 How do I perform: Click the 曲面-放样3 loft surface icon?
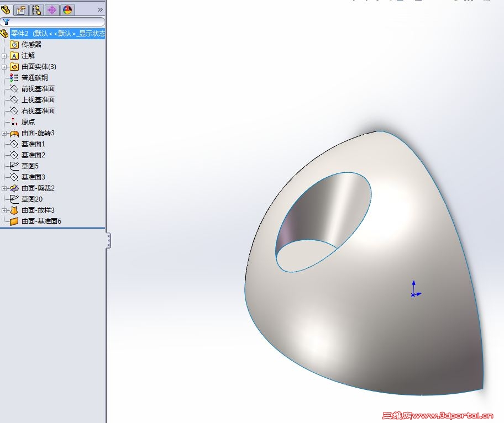coord(14,210)
